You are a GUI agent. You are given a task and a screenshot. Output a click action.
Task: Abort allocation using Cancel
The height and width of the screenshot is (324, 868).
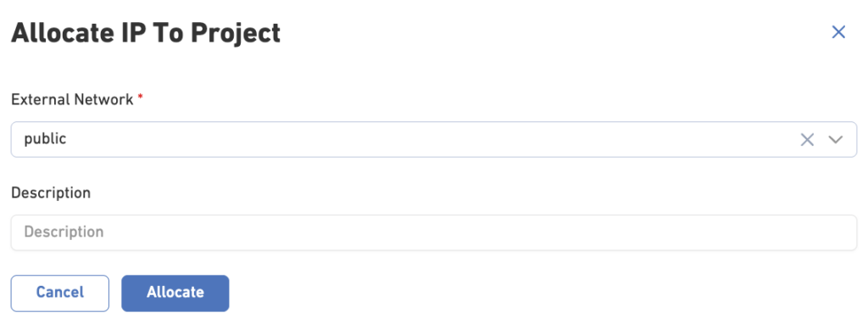coord(60,293)
